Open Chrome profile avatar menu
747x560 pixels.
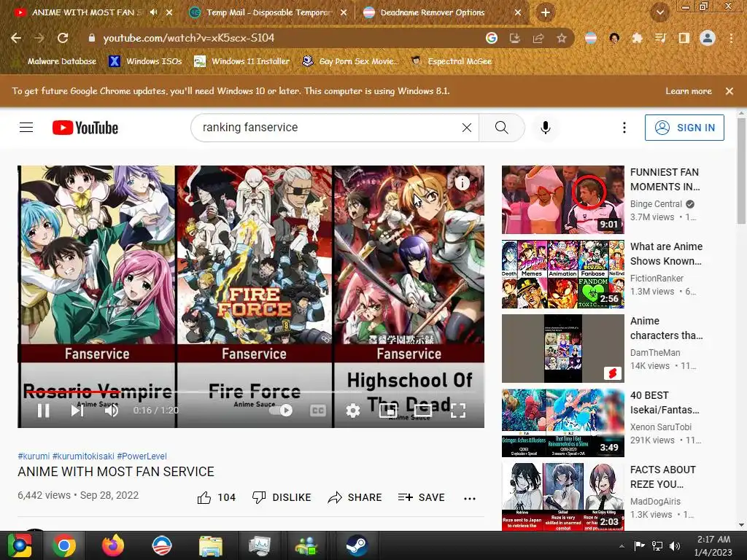click(708, 38)
